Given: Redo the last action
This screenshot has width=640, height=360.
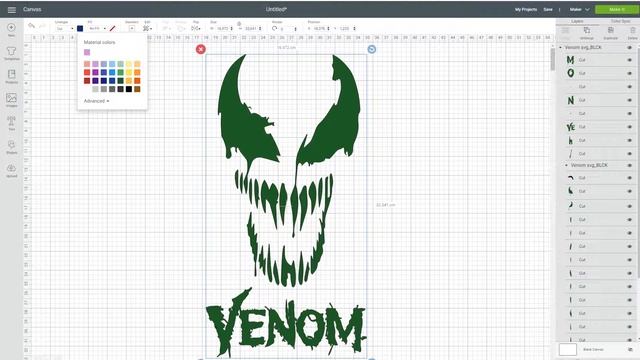Looking at the screenshot, I should click(42, 26).
